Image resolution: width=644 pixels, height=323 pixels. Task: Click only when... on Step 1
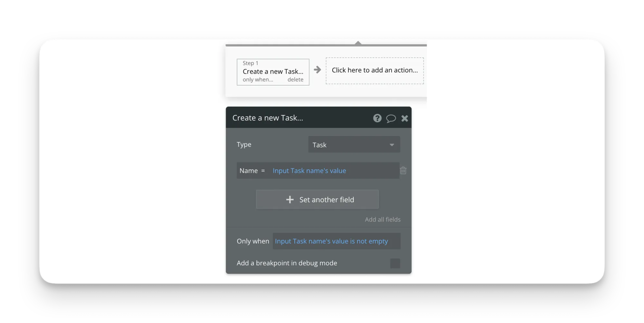[x=258, y=80]
